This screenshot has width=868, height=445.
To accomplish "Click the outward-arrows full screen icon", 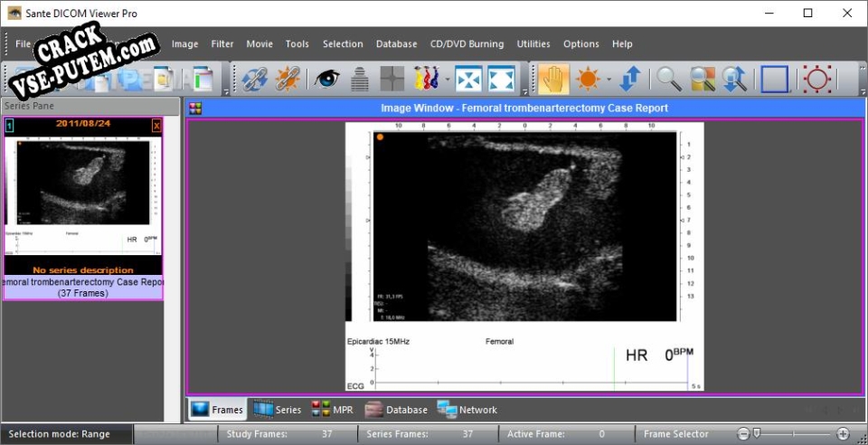I will (x=502, y=80).
